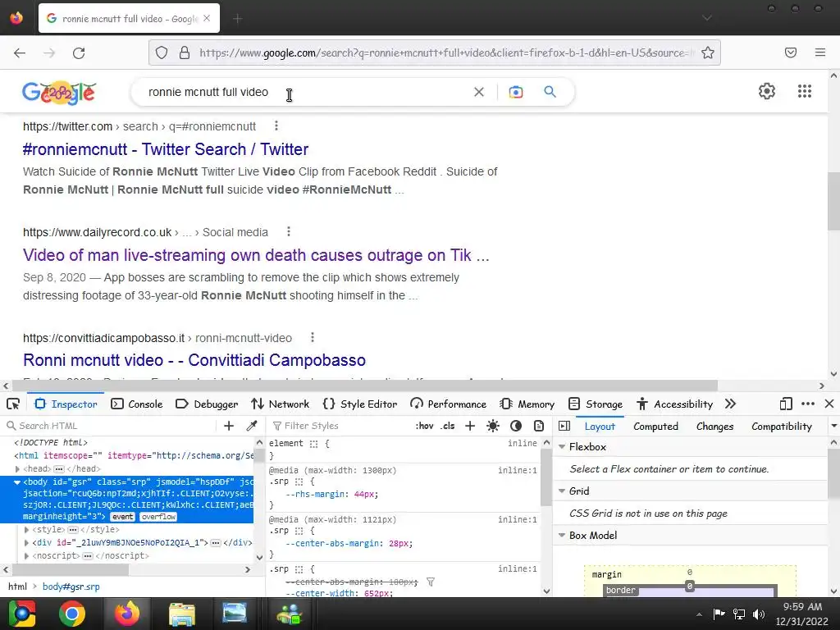The image size is (840, 630).
Task: Open the Storage tab
Action: [x=596, y=404]
